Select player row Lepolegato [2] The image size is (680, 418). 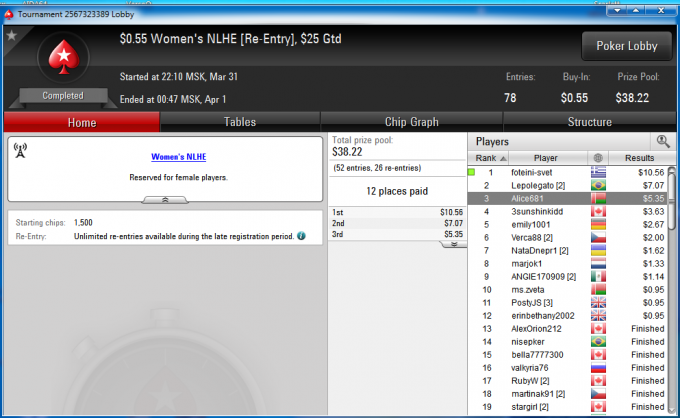[567, 186]
